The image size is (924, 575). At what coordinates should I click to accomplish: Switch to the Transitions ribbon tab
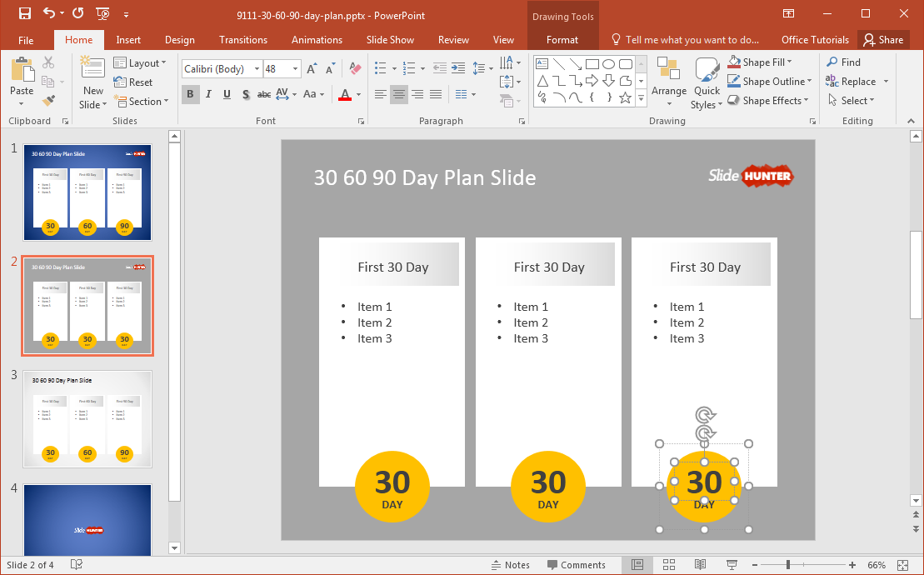pos(243,40)
